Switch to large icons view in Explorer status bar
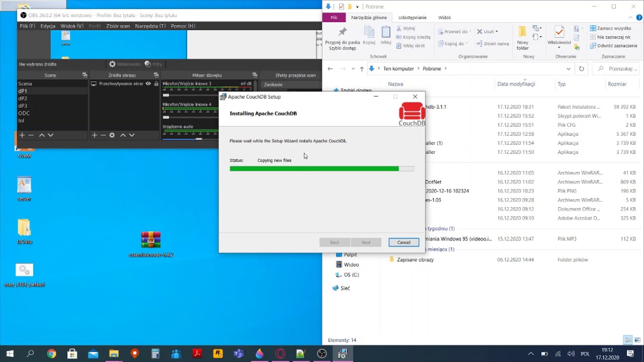Screen dimensions: 644x362 637,340
